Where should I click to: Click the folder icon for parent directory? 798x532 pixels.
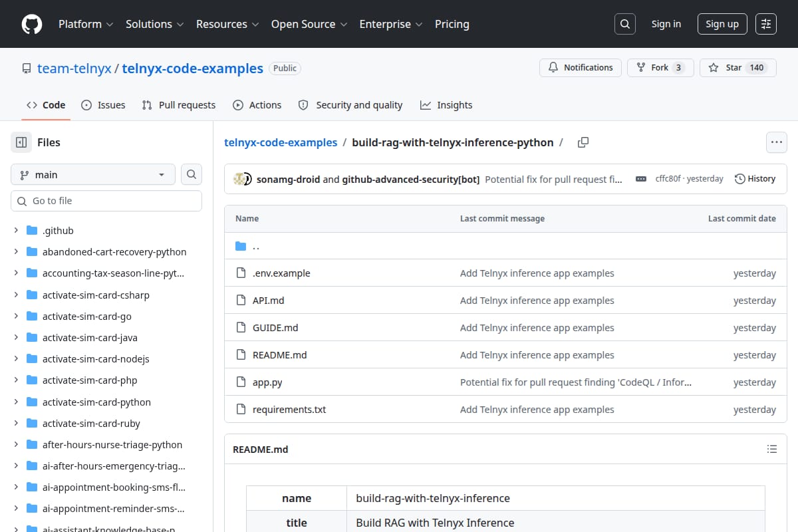click(241, 246)
